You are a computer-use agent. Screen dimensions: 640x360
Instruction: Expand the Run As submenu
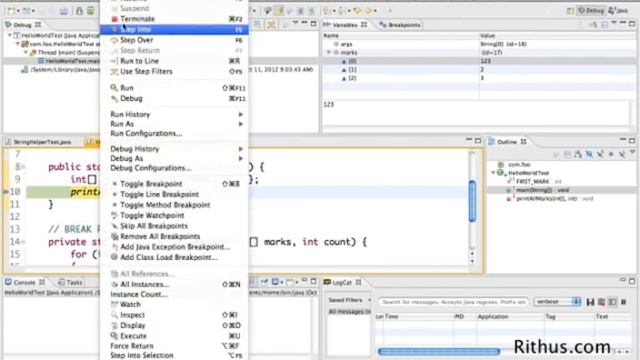[x=174, y=124]
